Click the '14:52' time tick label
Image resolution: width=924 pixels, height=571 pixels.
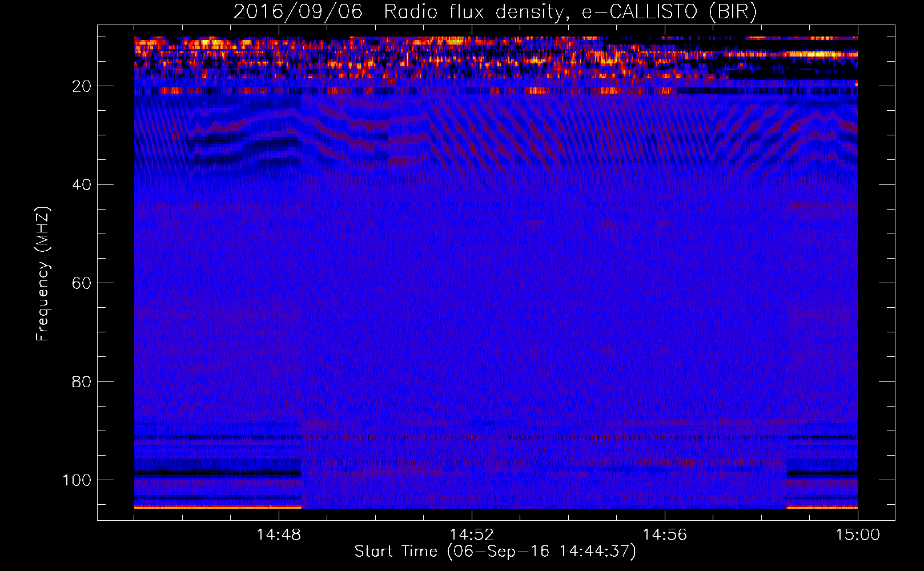(472, 535)
